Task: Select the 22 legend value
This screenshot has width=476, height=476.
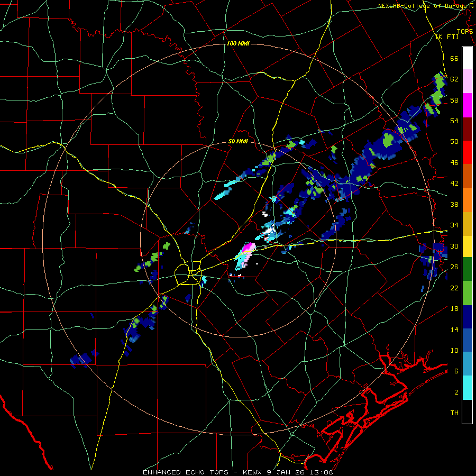Action: 454,288
